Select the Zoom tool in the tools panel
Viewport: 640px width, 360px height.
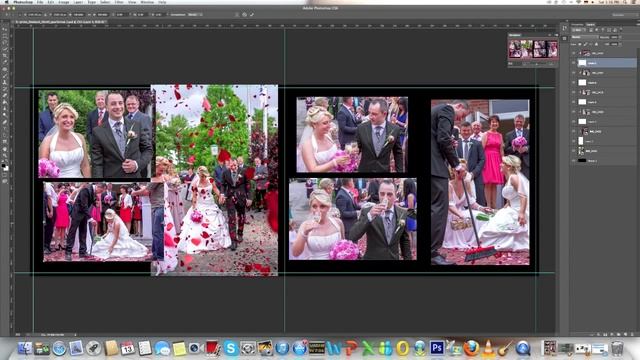tap(5, 156)
